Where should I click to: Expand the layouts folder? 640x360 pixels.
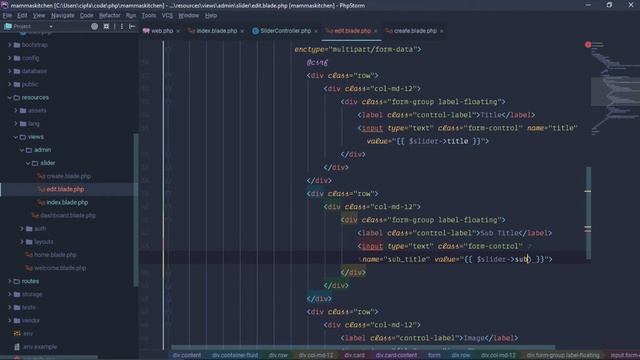point(22,242)
